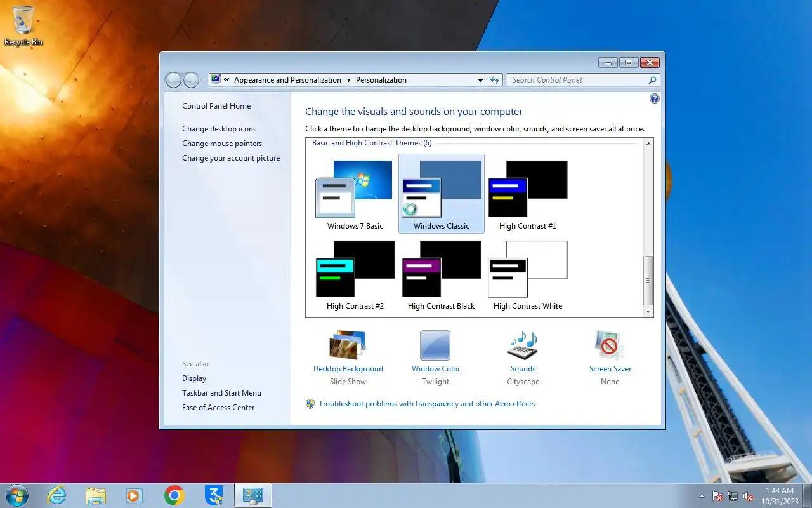The height and width of the screenshot is (508, 812).
Task: Click the Show desktop button
Action: pos(808,496)
